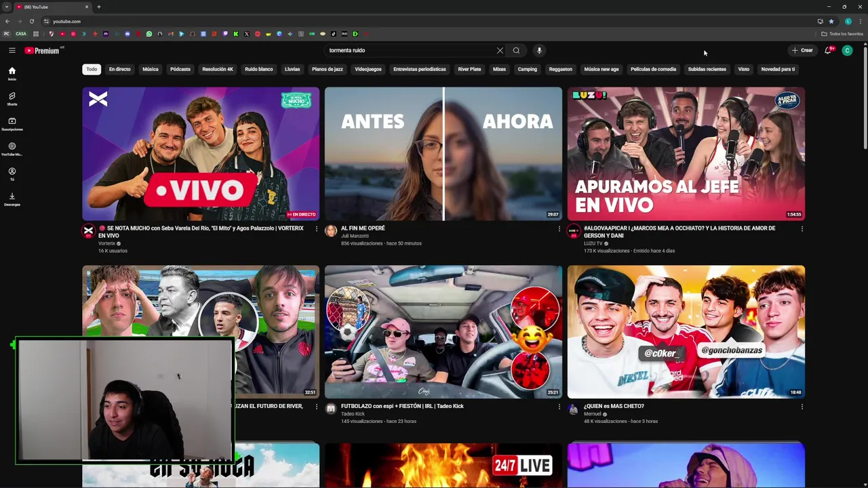Select the Películas de comedia filter chip
Viewport: 868px width, 488px height.
click(653, 69)
